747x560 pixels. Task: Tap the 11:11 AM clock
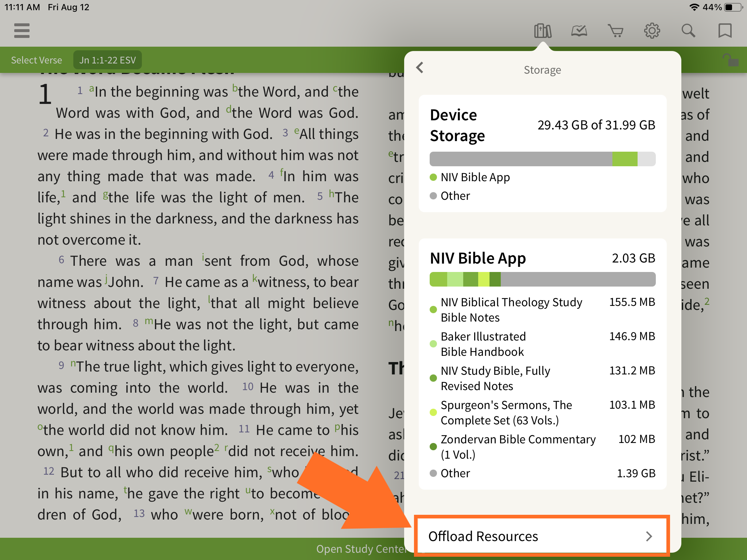(22, 7)
